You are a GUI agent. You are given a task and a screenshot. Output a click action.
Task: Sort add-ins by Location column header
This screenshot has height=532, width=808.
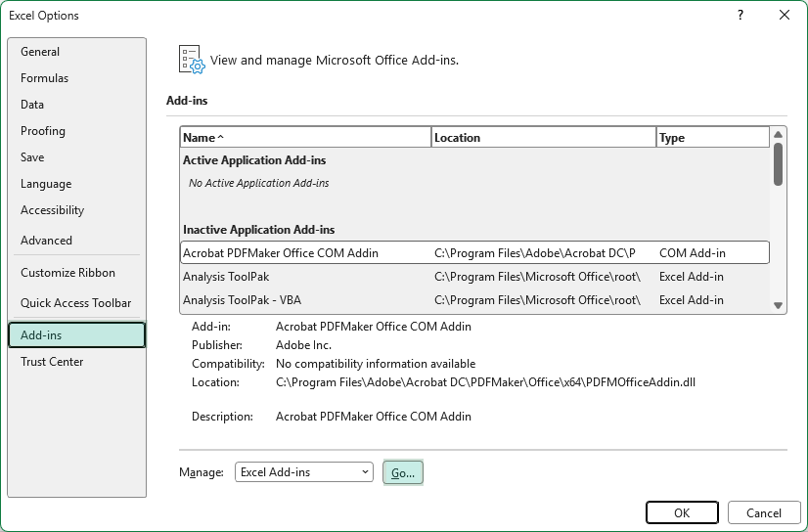544,138
